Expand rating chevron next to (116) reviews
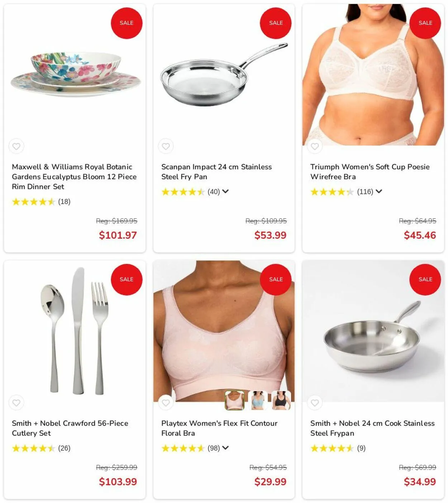Viewport: 448px width, 503px height. click(x=379, y=191)
